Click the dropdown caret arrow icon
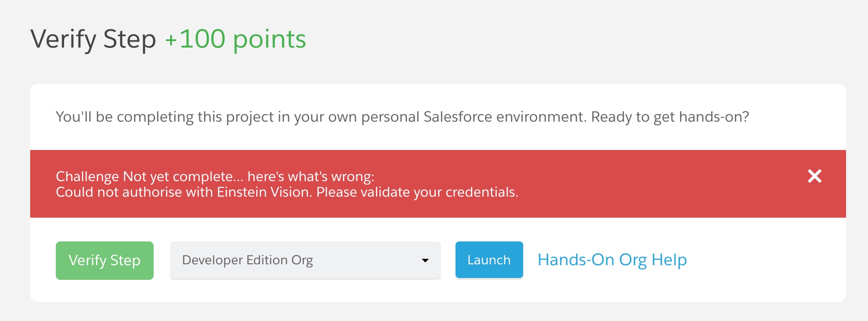The height and width of the screenshot is (321, 868). point(425,261)
